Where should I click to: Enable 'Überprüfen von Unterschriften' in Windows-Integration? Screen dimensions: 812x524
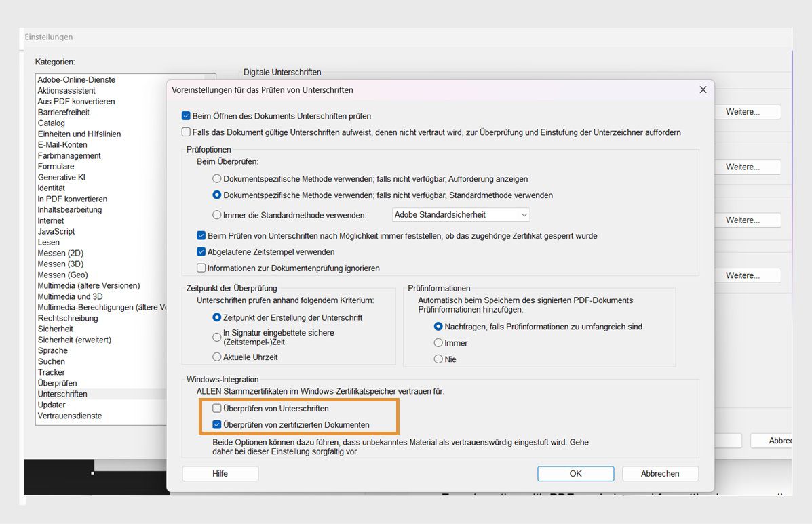pyautogui.click(x=218, y=409)
